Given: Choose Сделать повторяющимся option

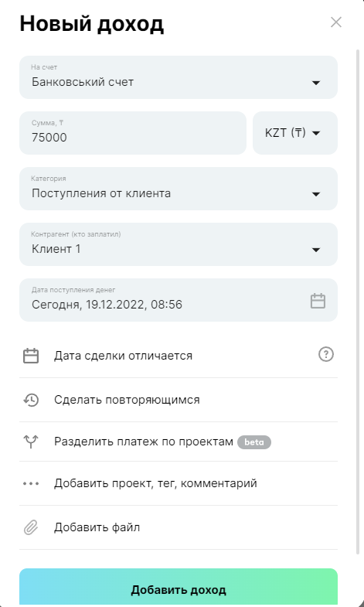Looking at the screenshot, I should [x=127, y=400].
